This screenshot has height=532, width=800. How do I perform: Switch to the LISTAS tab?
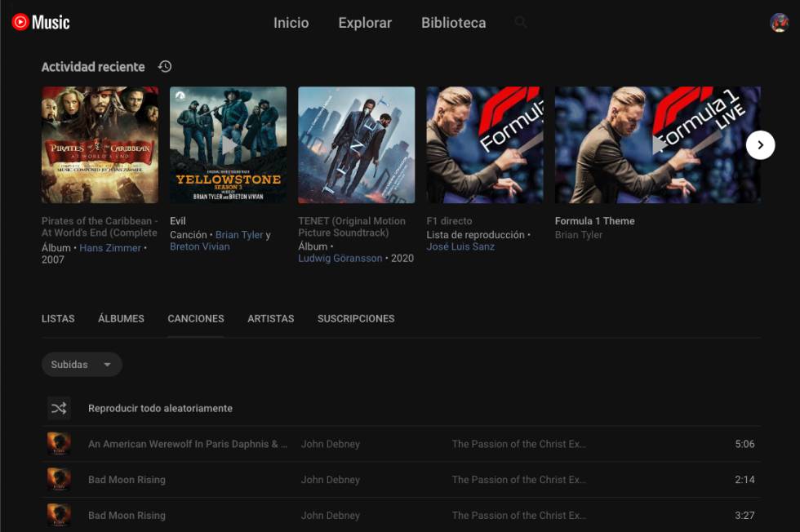(58, 318)
